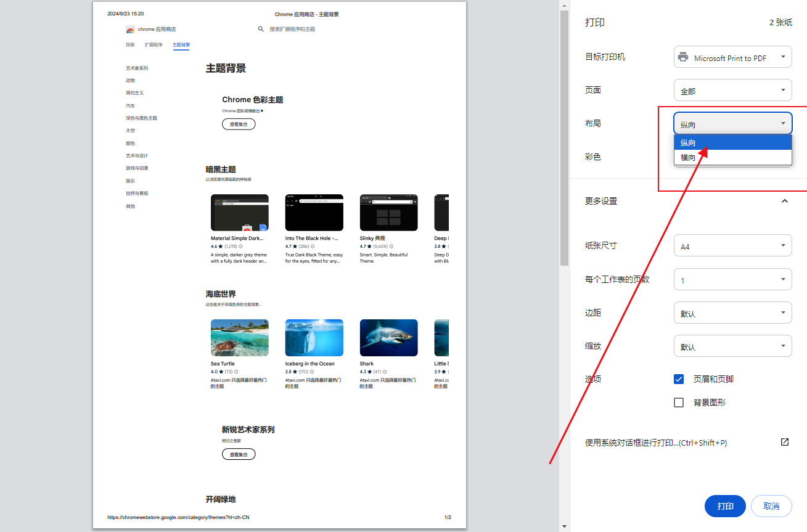Click the 暗黑主题 section heading
This screenshot has height=532, width=807.
coord(221,170)
